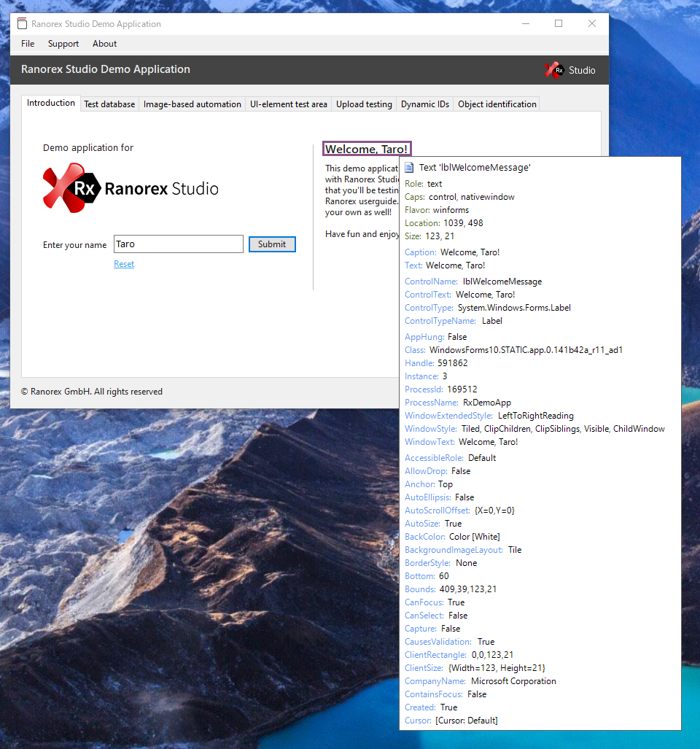
Task: Click the WindowStyle Tiled, ClipChildren row
Action: (534, 429)
